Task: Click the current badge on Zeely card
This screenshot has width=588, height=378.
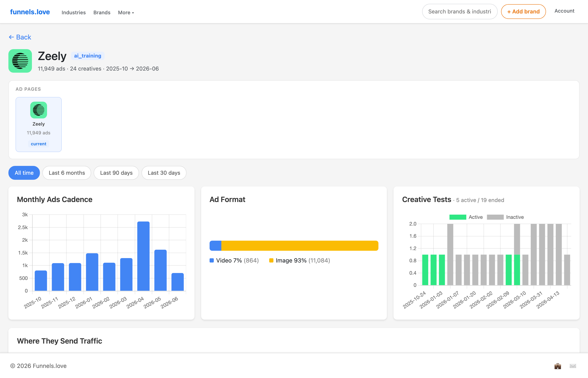Action: [38, 144]
